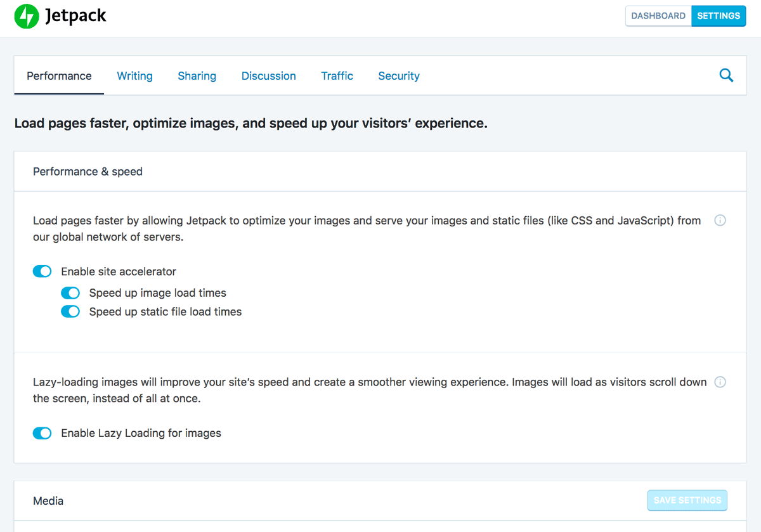Select the Traffic tab
The width and height of the screenshot is (761, 532).
[x=337, y=76]
